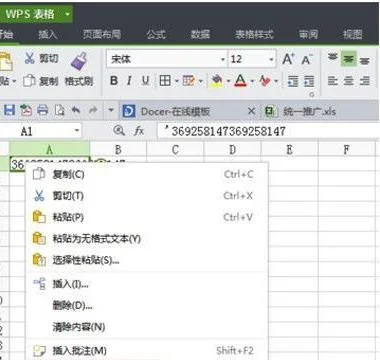Click the red font color A
Image resolution: width=380 pixels, height=360 pixels.
[x=241, y=81]
